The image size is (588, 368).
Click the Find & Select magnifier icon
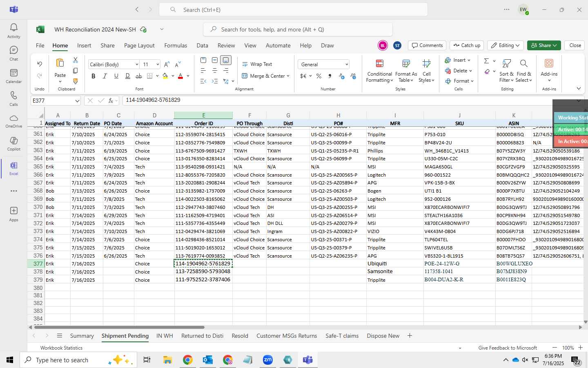(523, 63)
